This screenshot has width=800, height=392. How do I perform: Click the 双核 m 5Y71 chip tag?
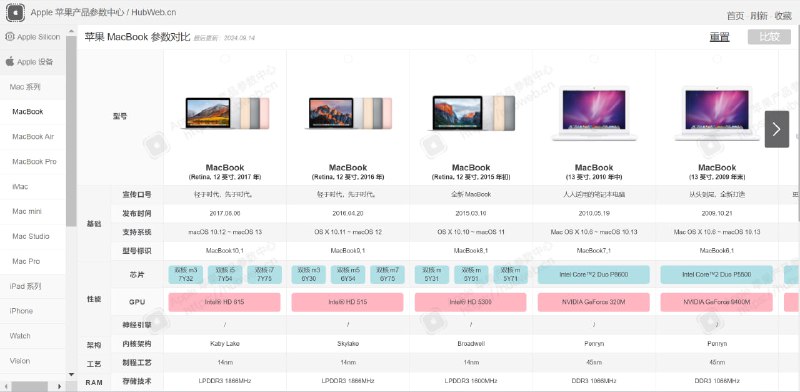[x=510, y=275]
